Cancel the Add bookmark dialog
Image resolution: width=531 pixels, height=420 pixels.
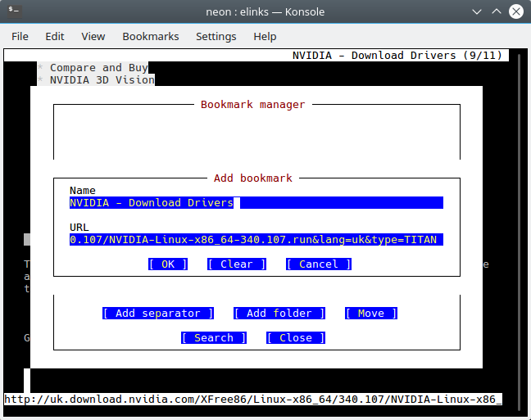pos(319,264)
